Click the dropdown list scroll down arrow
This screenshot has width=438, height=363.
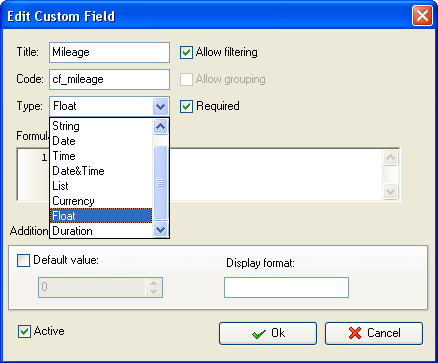coord(161,230)
